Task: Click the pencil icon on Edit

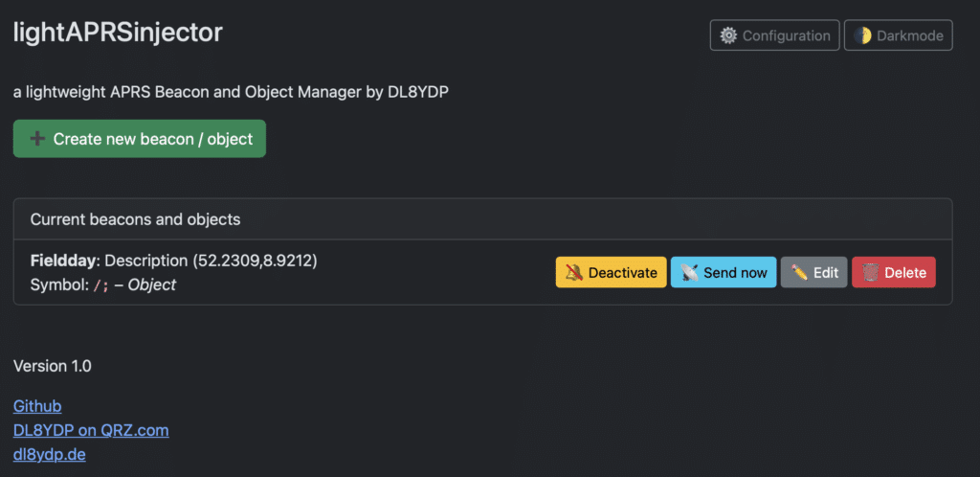Action: tap(799, 273)
